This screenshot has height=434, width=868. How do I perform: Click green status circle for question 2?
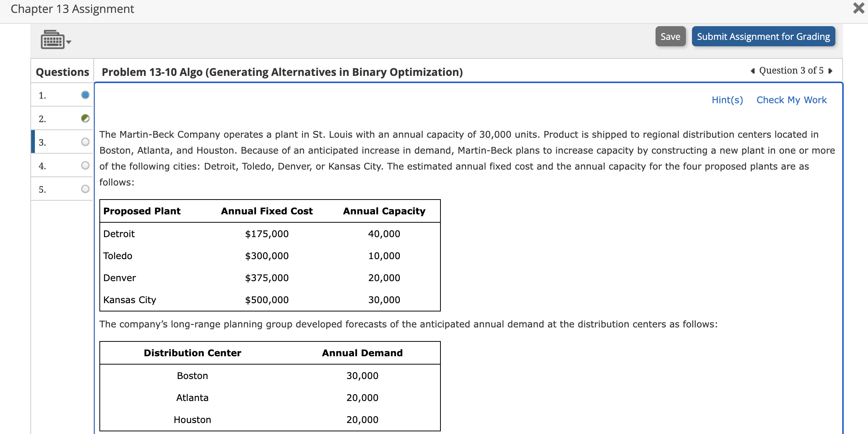85,118
